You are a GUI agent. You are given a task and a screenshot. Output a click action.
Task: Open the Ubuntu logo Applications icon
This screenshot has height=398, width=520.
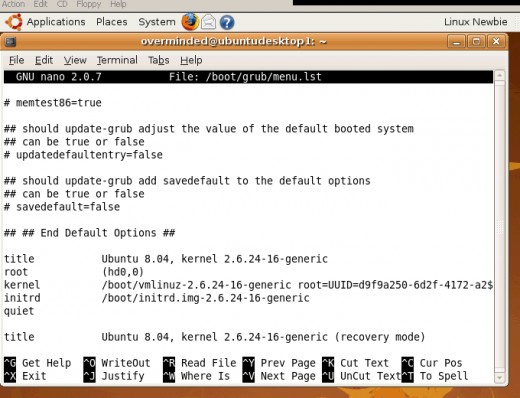(x=14, y=22)
